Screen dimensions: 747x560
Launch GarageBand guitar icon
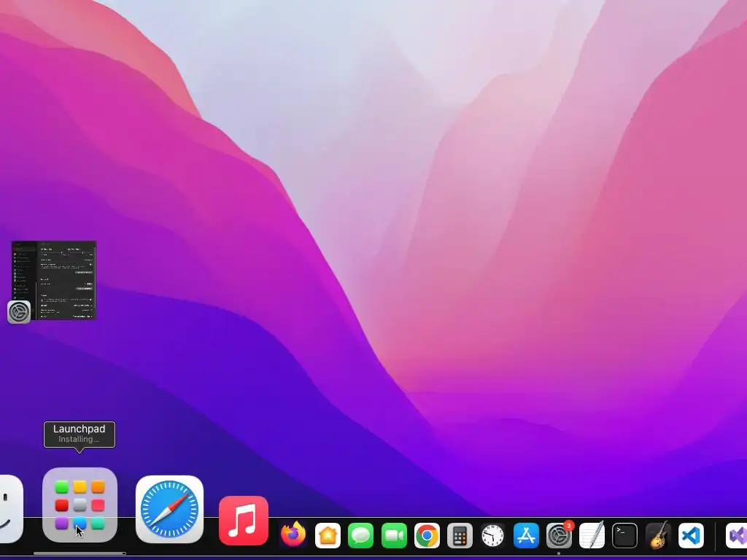pyautogui.click(x=658, y=535)
